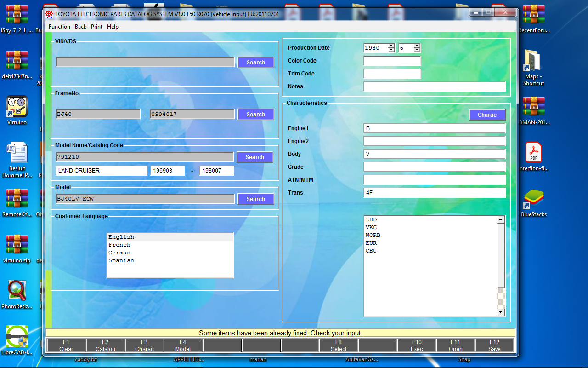Image resolution: width=588 pixels, height=368 pixels.
Task: Click the F10 Exec button
Action: 417,345
